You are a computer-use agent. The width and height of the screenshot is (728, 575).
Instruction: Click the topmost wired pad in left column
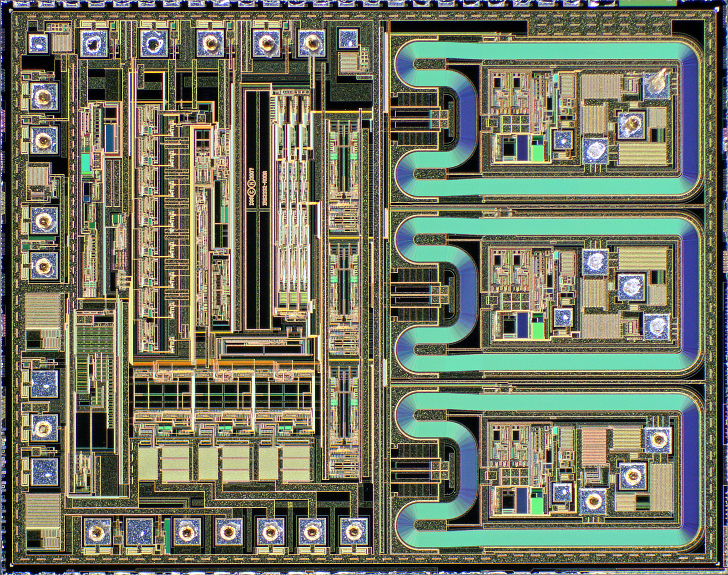44,97
